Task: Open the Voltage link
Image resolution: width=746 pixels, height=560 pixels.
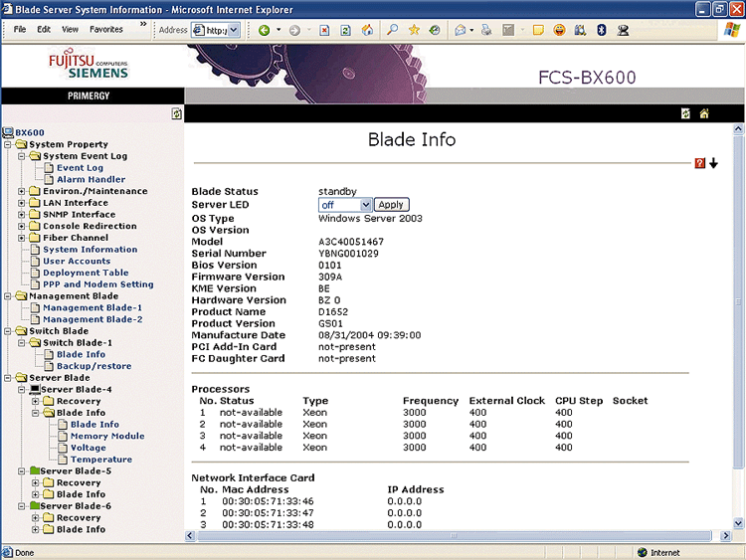Action: pyautogui.click(x=88, y=448)
